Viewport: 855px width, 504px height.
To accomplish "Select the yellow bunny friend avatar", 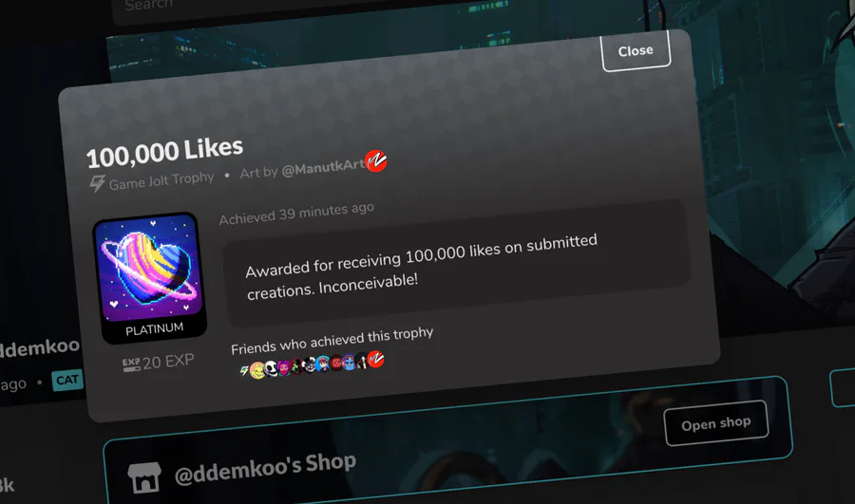I will (x=257, y=370).
